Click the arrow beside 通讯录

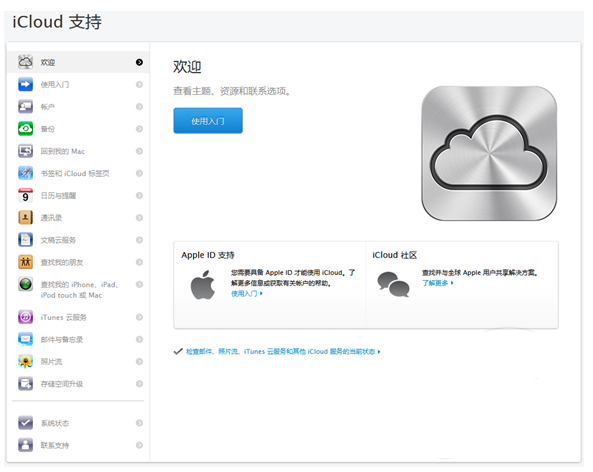tap(139, 218)
